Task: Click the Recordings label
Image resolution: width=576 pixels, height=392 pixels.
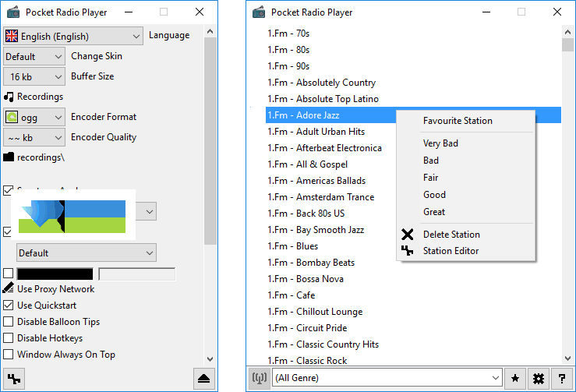Action: click(40, 97)
